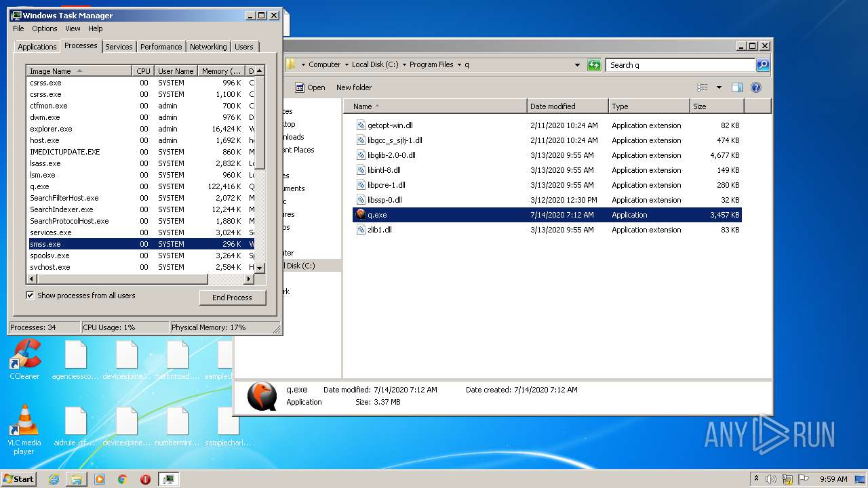The image size is (868, 488).
Task: Select the svchost.exe process row
Action: click(140, 267)
